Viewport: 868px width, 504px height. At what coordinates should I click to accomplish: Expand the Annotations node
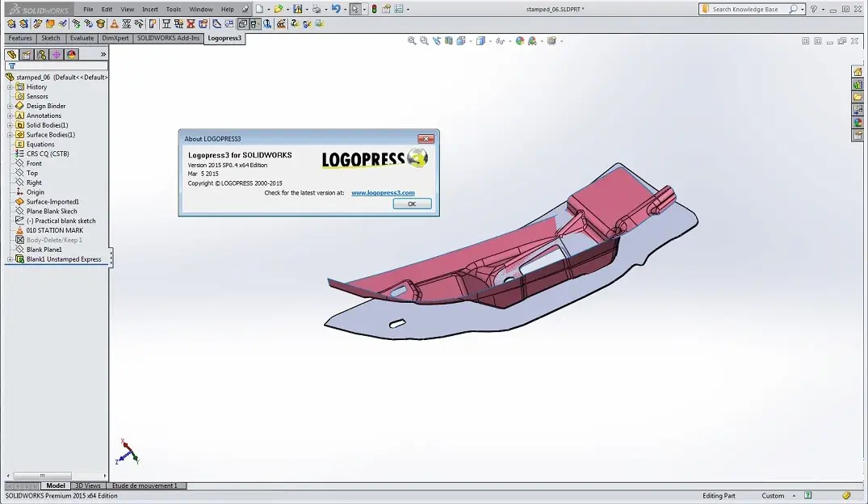[10, 115]
